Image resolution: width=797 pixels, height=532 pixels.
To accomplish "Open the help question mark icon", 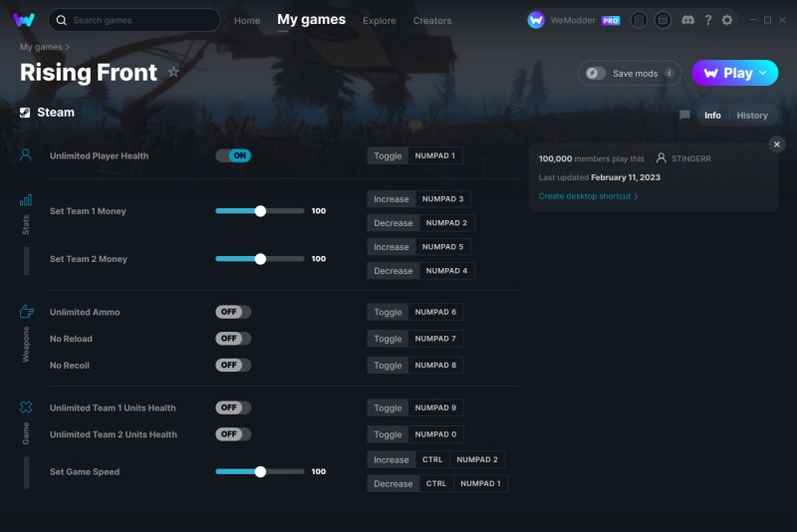I will [708, 20].
